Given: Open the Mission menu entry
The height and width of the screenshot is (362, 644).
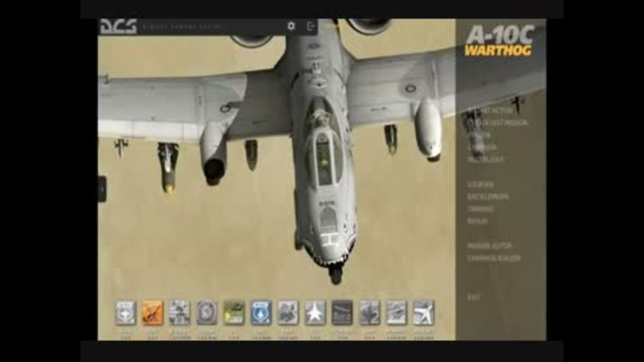Looking at the screenshot, I should click(x=479, y=135).
